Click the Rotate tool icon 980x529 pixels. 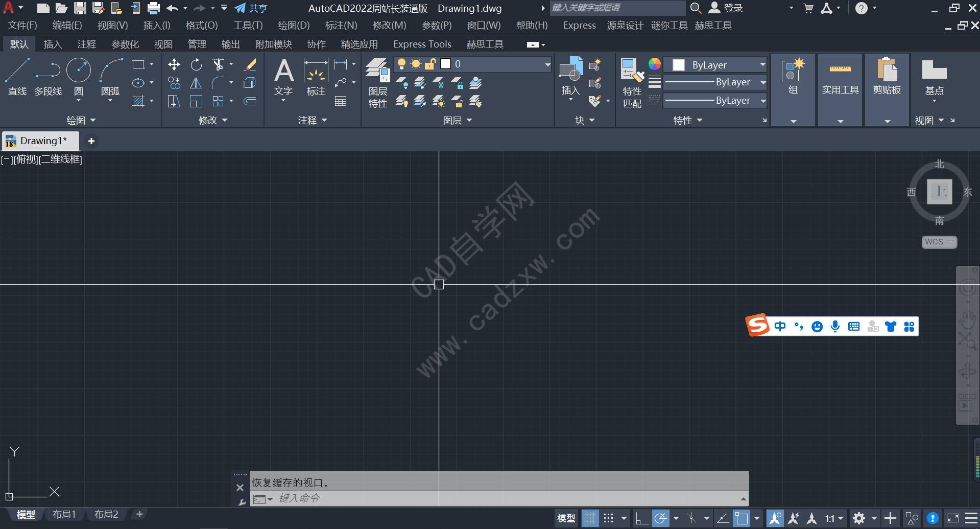click(196, 64)
